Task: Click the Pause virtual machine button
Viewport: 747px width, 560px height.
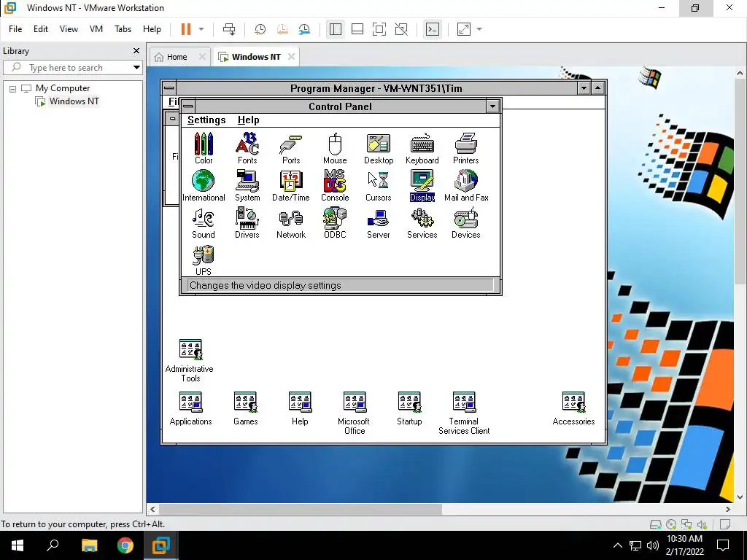Action: point(186,29)
